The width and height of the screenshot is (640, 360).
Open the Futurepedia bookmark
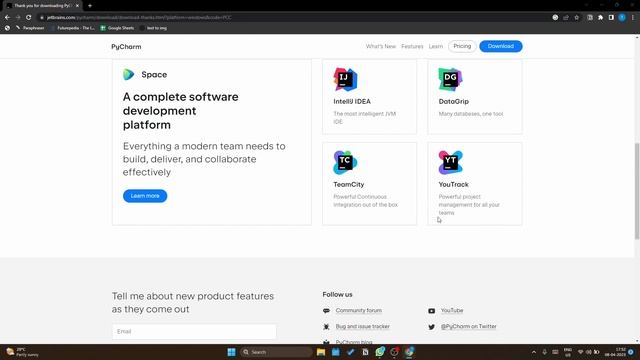pos(73,28)
